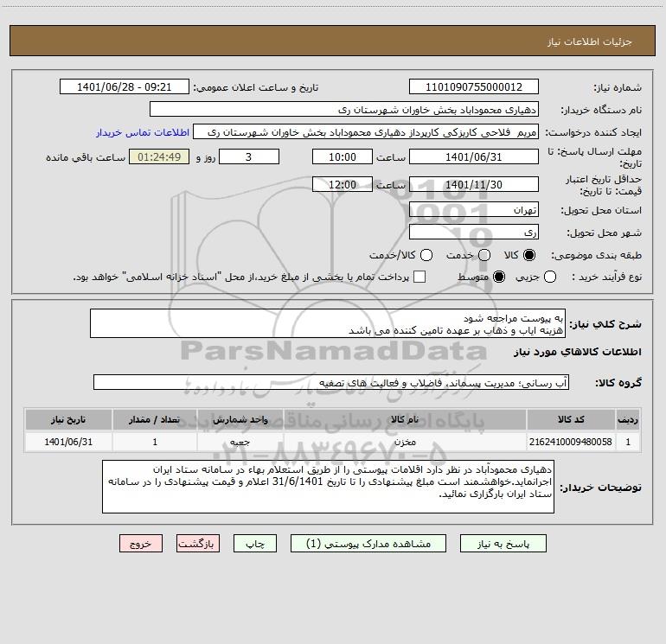Click the اطلاعات کالاهای مورد نیاز heading

pyautogui.click(x=577, y=352)
